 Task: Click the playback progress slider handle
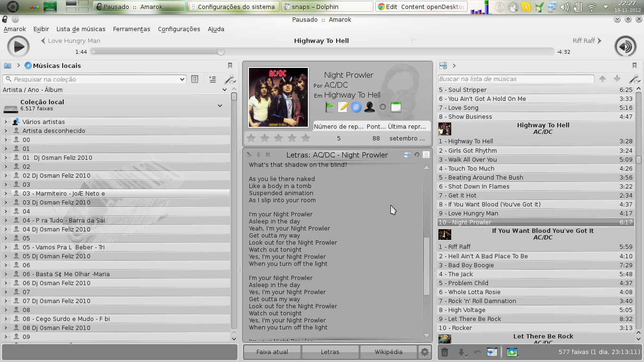[x=221, y=51]
